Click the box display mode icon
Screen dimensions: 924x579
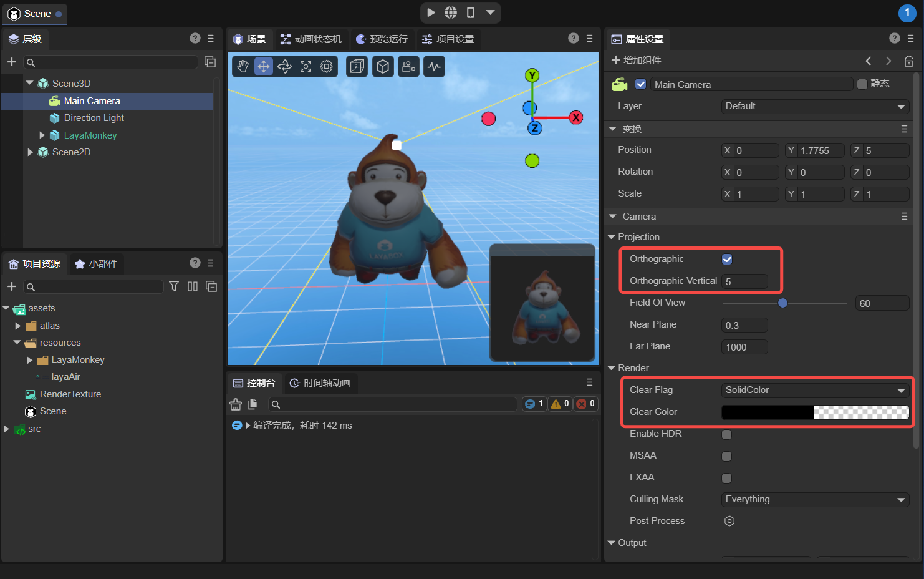tap(383, 66)
